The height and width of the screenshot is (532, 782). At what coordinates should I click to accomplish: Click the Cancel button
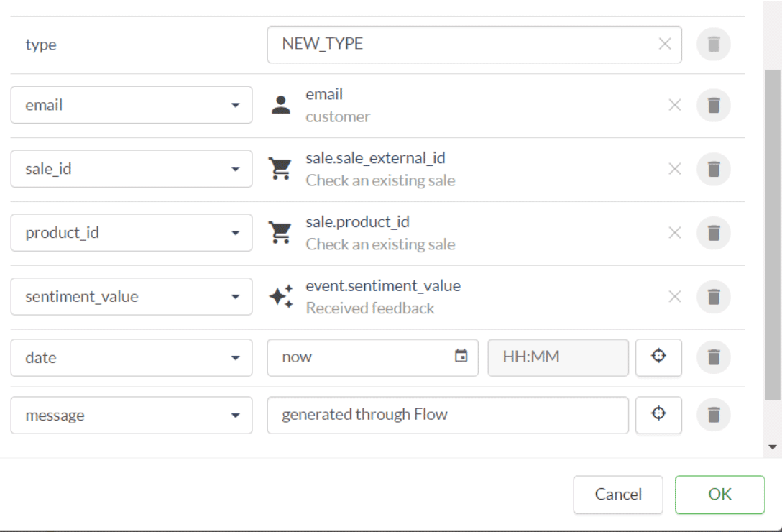pyautogui.click(x=618, y=495)
